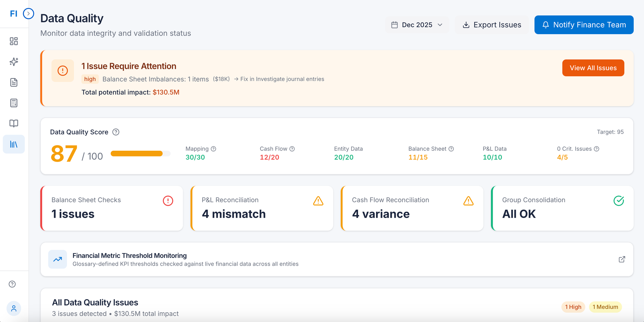Click the red alert icon on Balance Sheet Checks
Image resolution: width=644 pixels, height=322 pixels.
point(167,200)
